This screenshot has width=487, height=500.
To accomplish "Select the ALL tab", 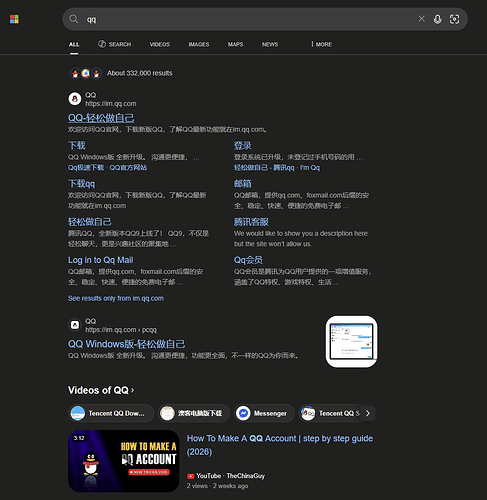I will [74, 44].
